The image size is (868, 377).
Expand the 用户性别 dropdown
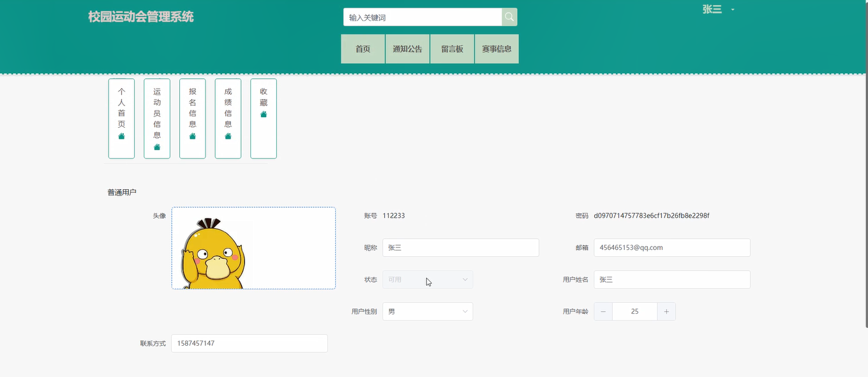point(428,311)
